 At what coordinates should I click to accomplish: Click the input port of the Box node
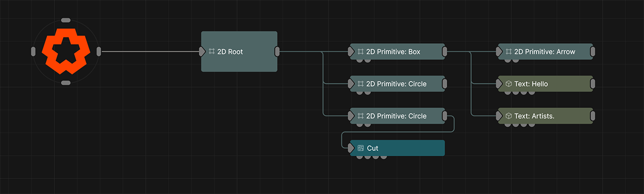(351, 51)
